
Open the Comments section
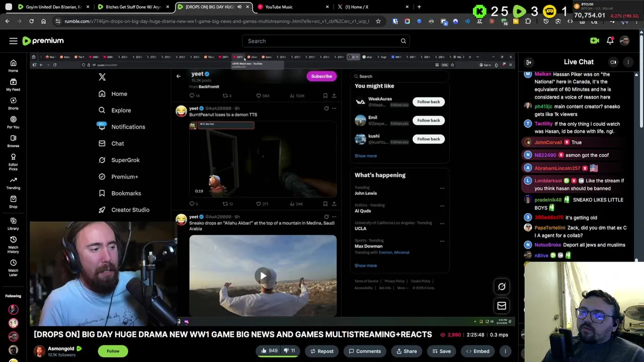(365, 351)
